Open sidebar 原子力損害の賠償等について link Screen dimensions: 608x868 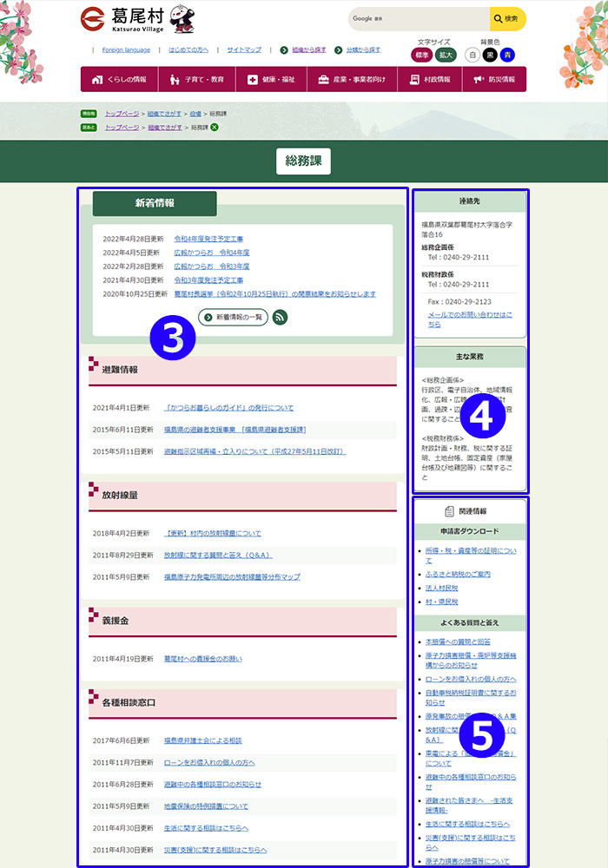tap(467, 861)
